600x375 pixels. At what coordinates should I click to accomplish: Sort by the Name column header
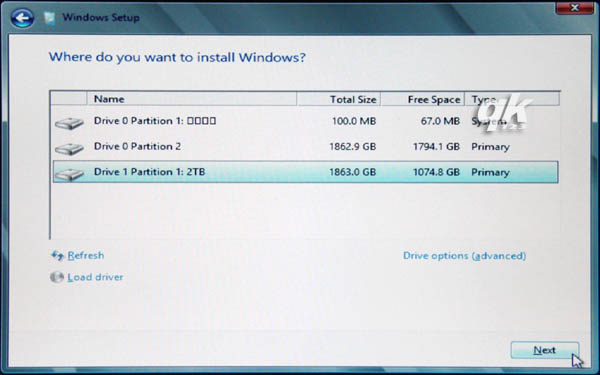tap(192, 99)
